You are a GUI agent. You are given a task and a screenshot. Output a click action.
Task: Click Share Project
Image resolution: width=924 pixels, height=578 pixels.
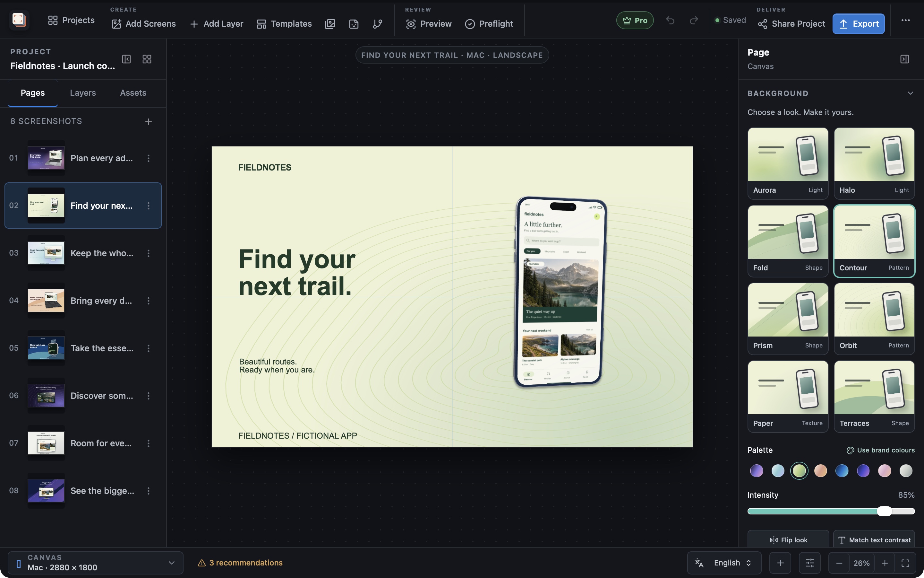pos(791,24)
